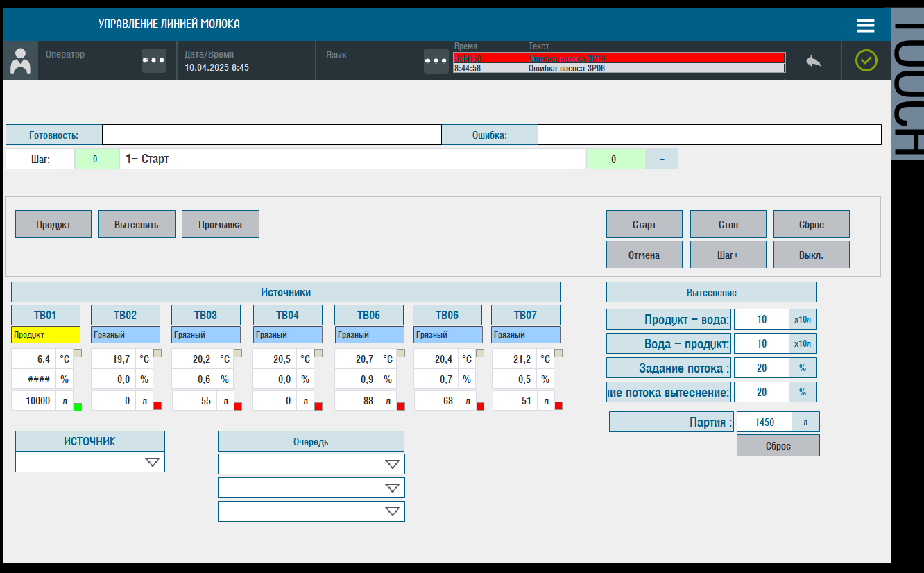Open language selection via the three-dots icon
The width and height of the screenshot is (924, 573).
tap(436, 60)
